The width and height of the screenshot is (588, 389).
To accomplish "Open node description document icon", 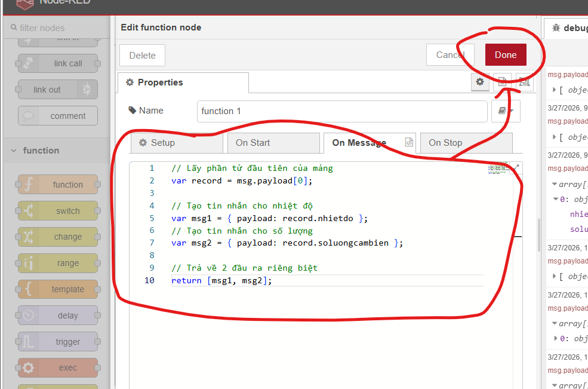I will click(x=502, y=82).
